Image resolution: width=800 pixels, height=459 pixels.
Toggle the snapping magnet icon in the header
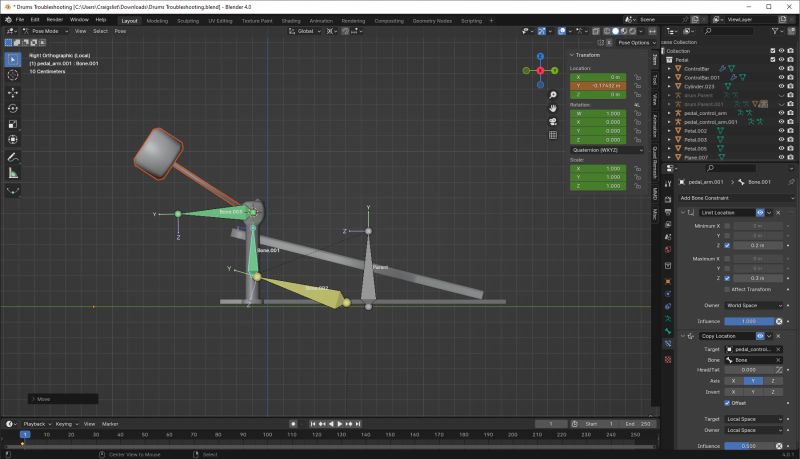(x=345, y=31)
